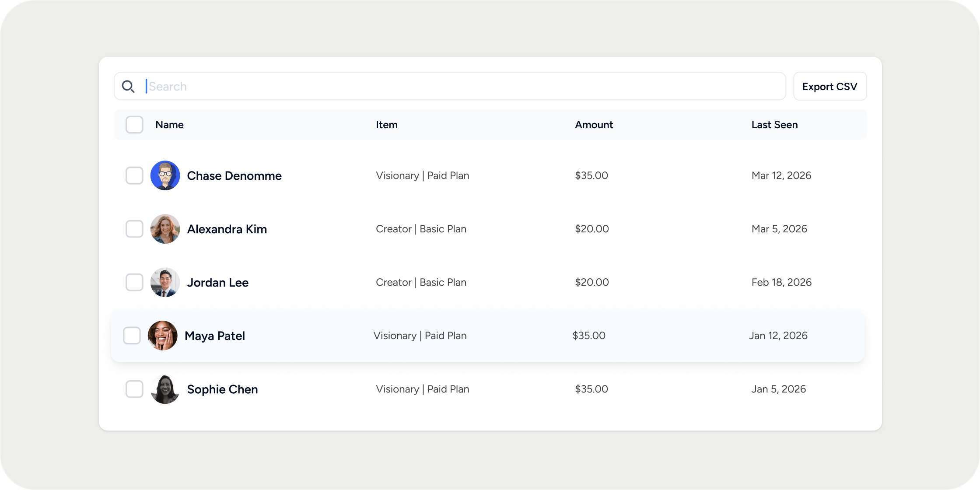Click the name Maya Patel

(x=215, y=336)
